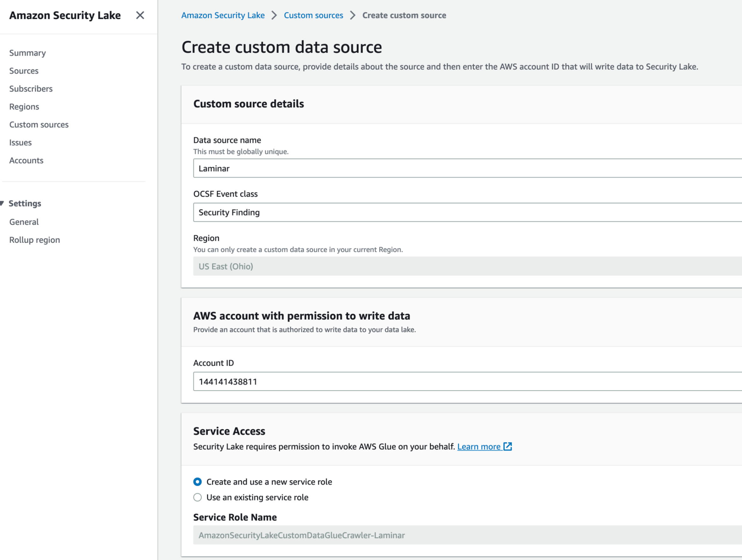This screenshot has width=742, height=560.
Task: Open the OCSF Event class dropdown
Action: pyautogui.click(x=467, y=212)
